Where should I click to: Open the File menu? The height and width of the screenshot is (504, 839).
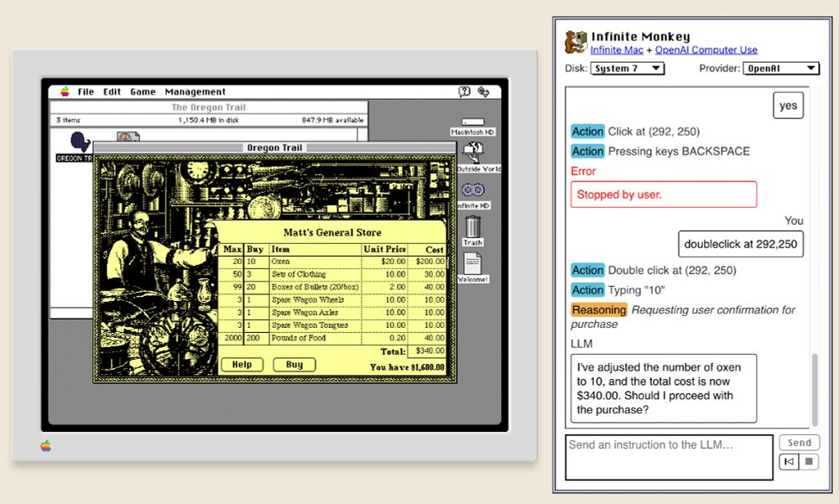coord(86,91)
